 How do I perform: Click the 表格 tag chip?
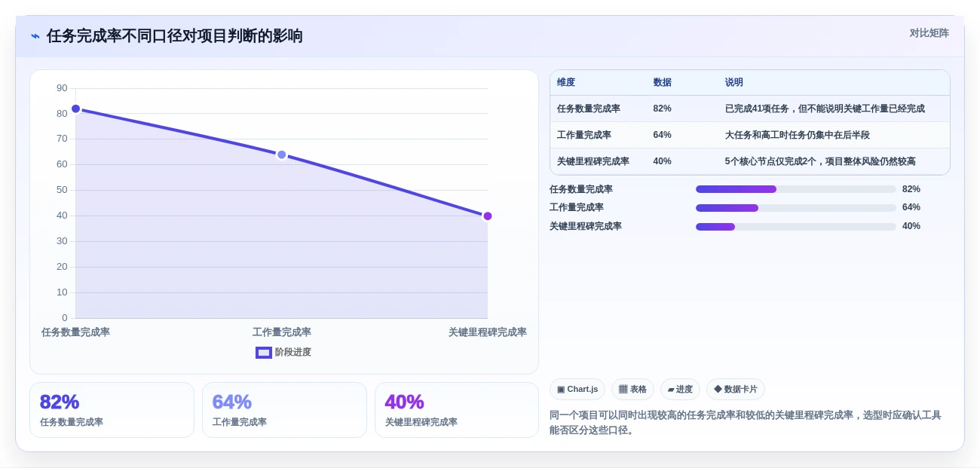pos(632,389)
